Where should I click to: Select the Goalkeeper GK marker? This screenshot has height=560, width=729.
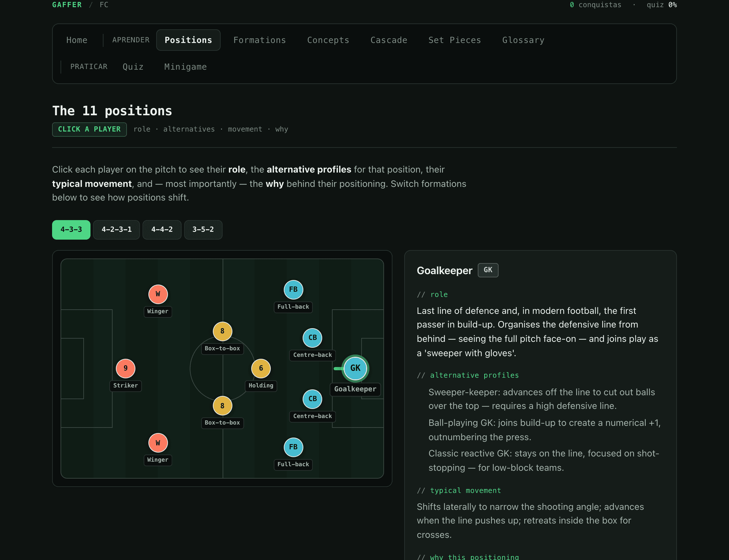[355, 368]
